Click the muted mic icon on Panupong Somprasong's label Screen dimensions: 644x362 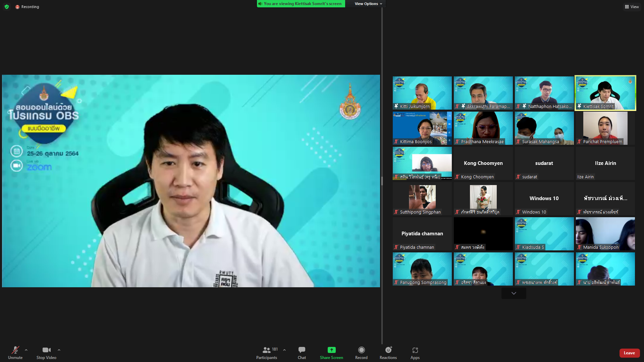pos(396,282)
